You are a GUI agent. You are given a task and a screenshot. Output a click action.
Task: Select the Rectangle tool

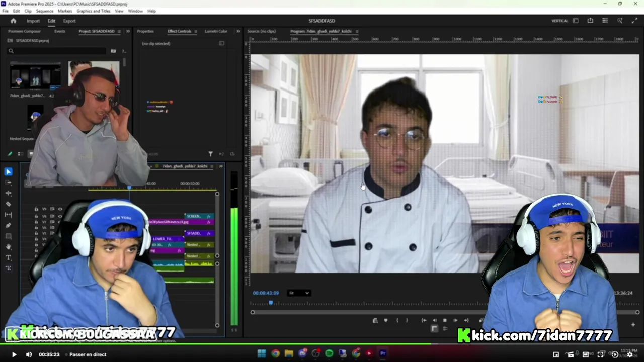[8, 236]
